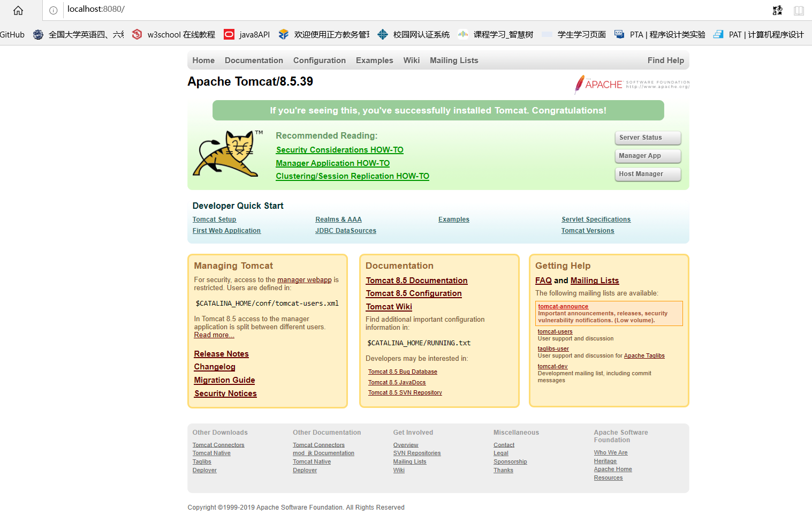Open the Tomcat 8.5 Bug Database link
Screen dimensions: 812x515
point(403,372)
